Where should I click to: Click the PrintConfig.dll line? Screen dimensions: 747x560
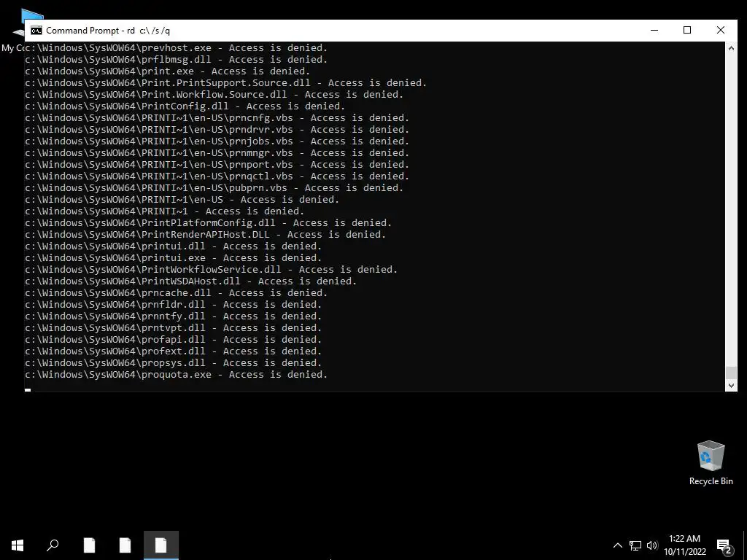pyautogui.click(x=185, y=106)
